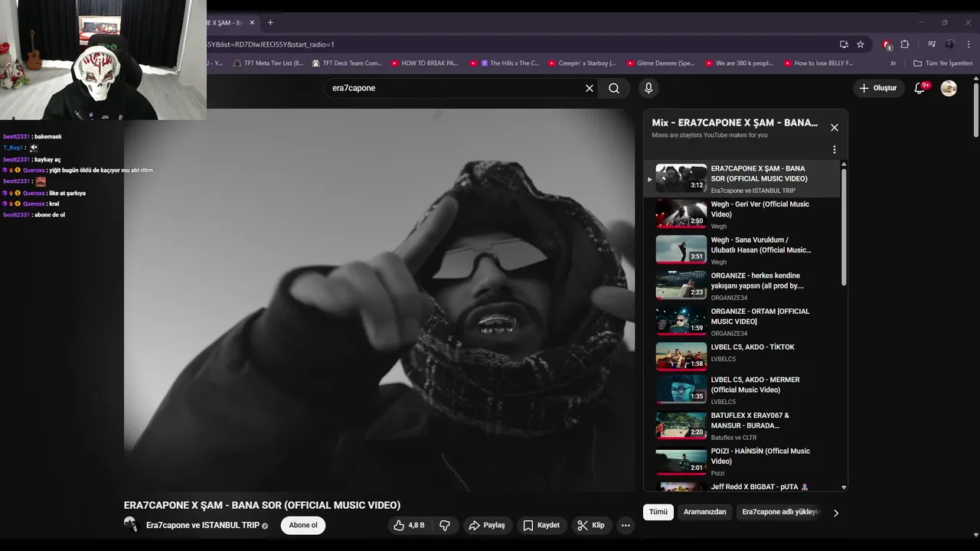Open TFT Meta Tier List bookmark
The width and height of the screenshot is (980, 551).
click(x=268, y=64)
